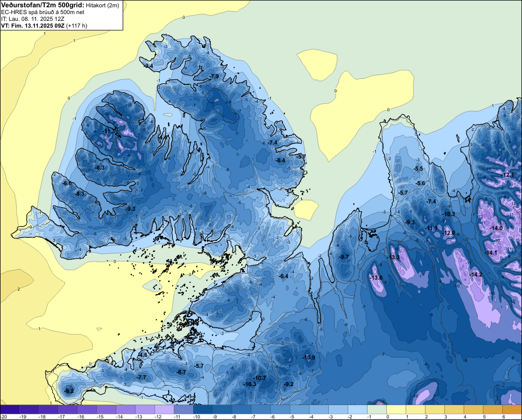
Task: Click the light green legend swatch above -1
Action: pos(377,410)
